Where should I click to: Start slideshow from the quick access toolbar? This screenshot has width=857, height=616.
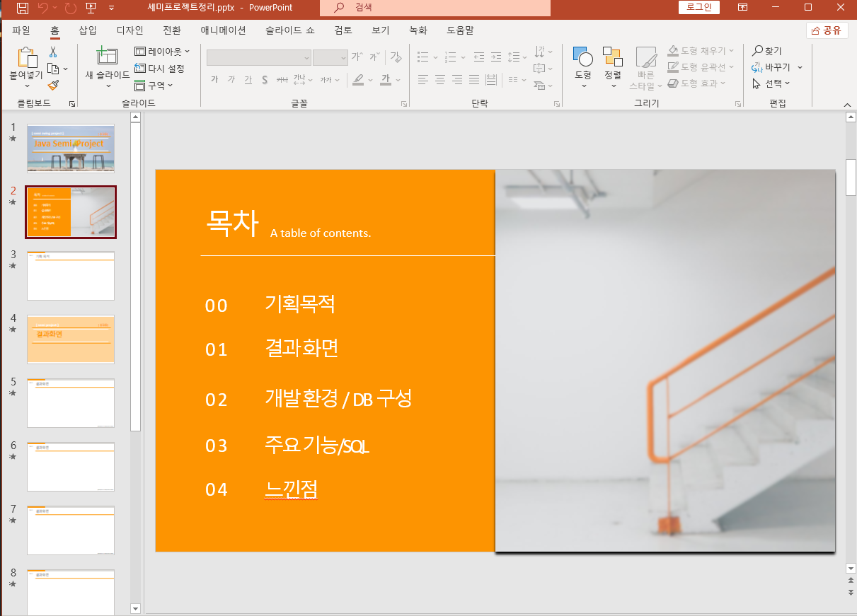91,8
